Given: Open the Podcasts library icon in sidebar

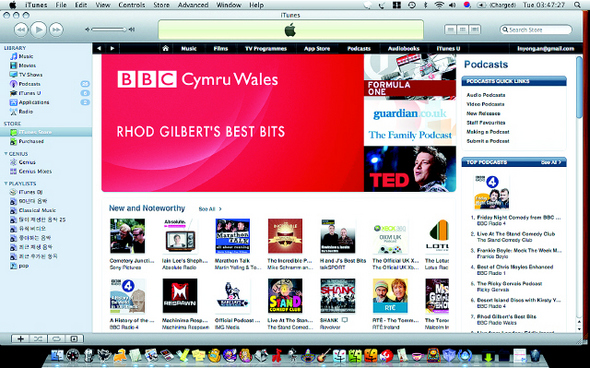Looking at the screenshot, I should [14, 84].
